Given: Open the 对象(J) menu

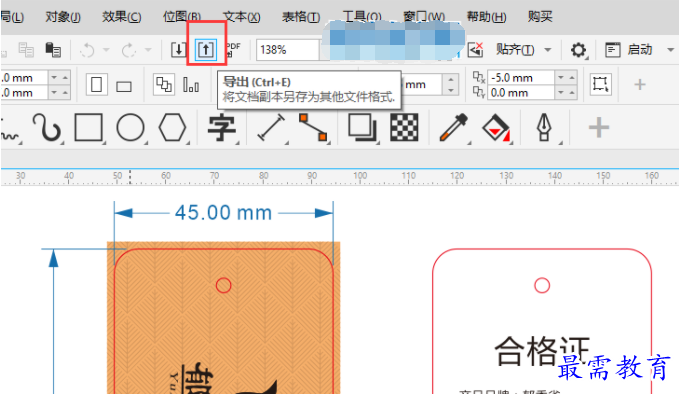Looking at the screenshot, I should tap(63, 16).
